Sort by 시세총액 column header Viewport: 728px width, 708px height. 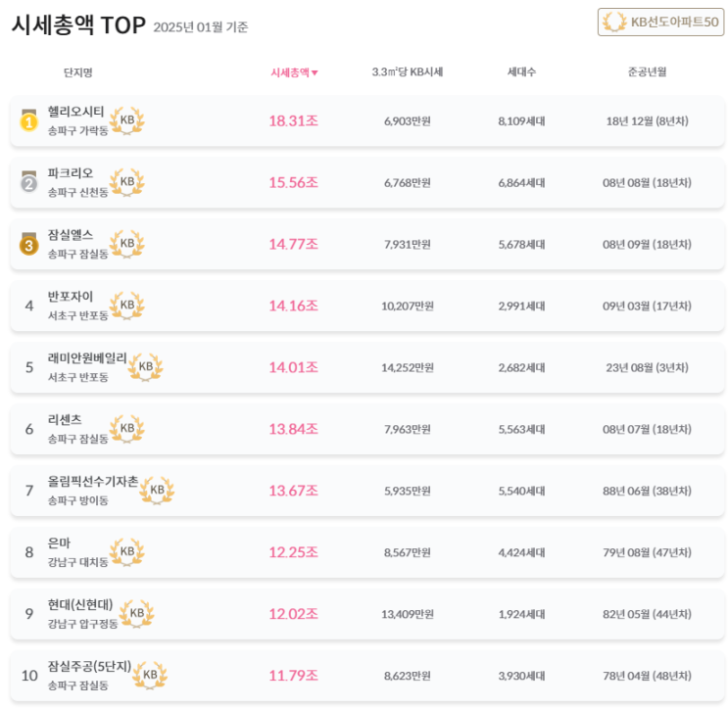pos(294,72)
